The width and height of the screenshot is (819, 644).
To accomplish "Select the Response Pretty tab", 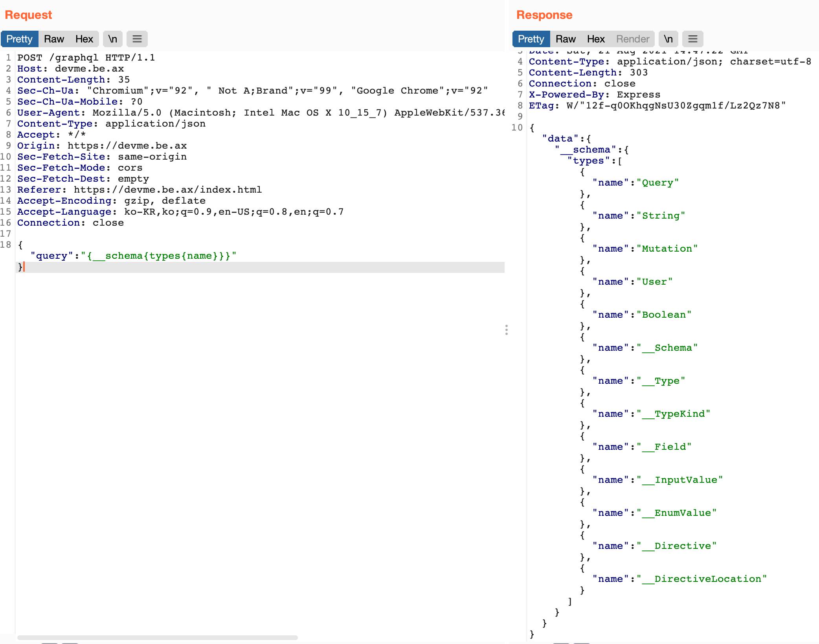I will click(531, 39).
